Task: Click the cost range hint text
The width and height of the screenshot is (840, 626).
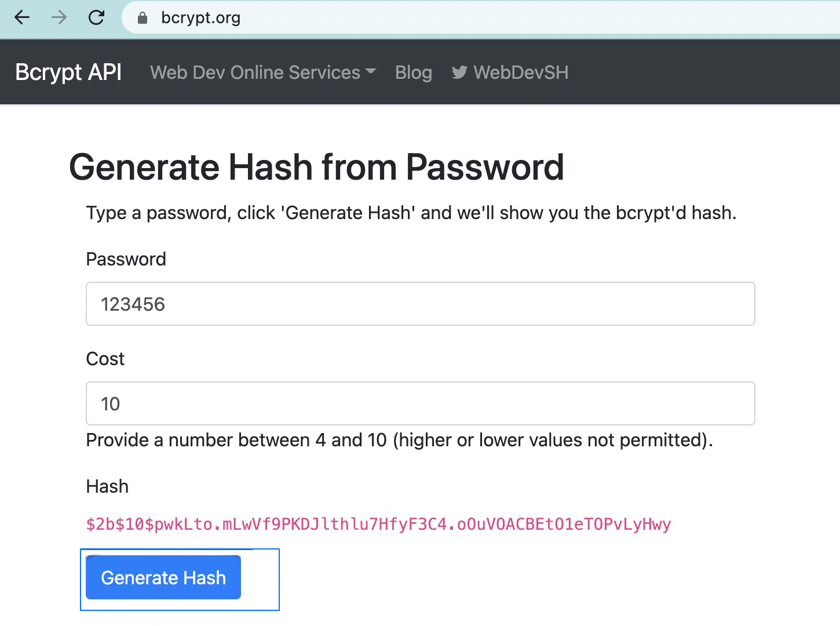Action: pyautogui.click(x=399, y=440)
